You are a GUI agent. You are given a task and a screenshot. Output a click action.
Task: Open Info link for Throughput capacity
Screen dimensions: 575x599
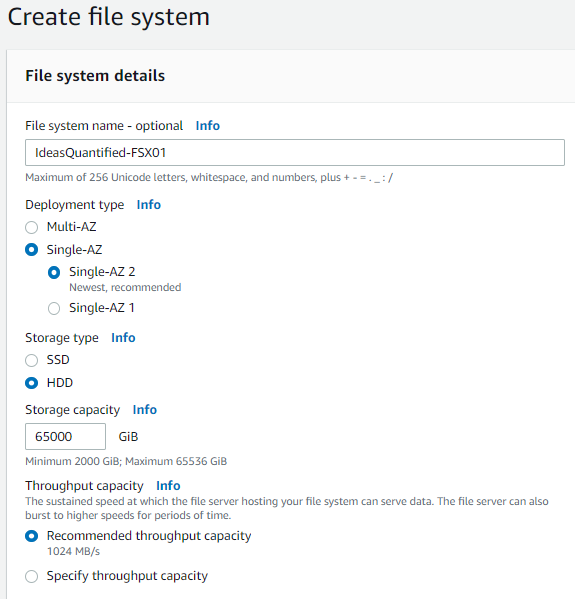point(168,486)
